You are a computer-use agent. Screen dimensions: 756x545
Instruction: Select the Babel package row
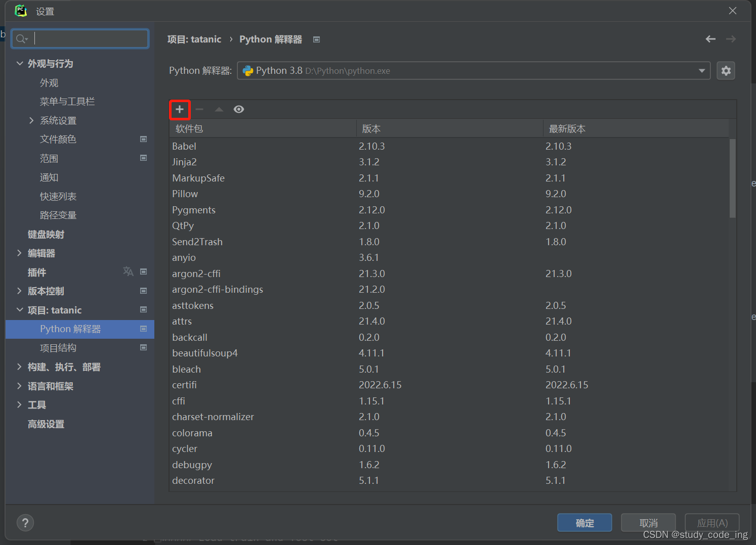[x=449, y=146]
